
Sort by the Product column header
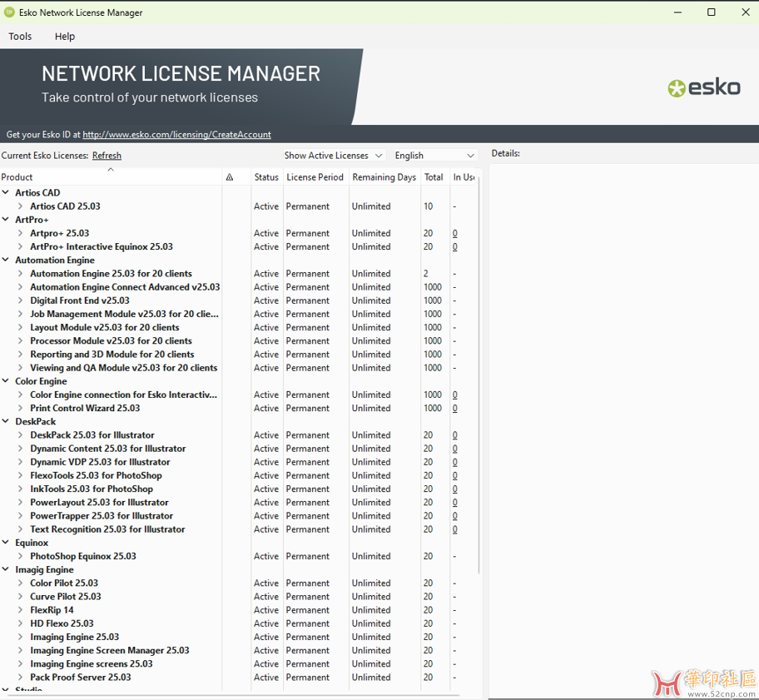coord(111,177)
